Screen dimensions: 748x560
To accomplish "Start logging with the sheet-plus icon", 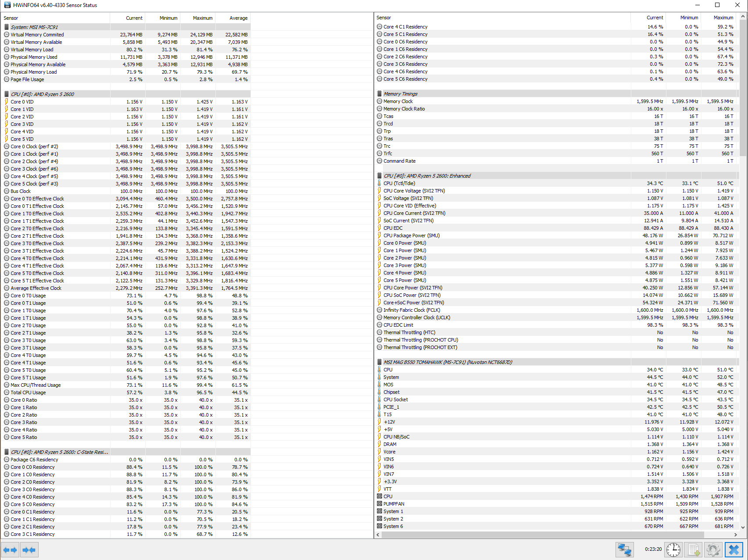I will point(694,549).
